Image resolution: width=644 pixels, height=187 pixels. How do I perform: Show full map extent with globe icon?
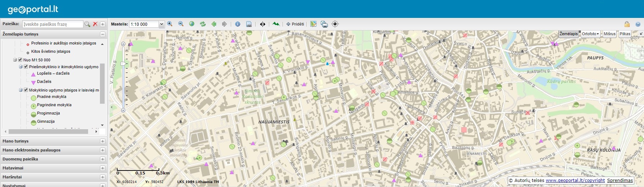(x=192, y=24)
